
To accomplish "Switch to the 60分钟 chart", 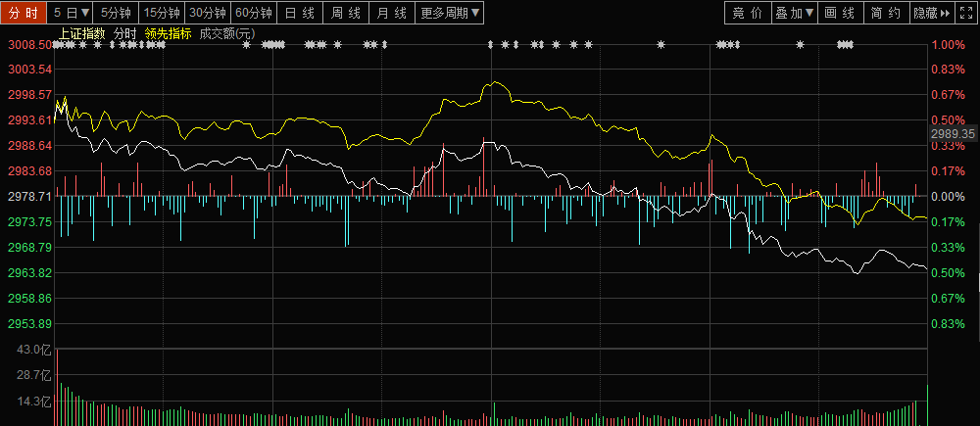I will pyautogui.click(x=254, y=13).
